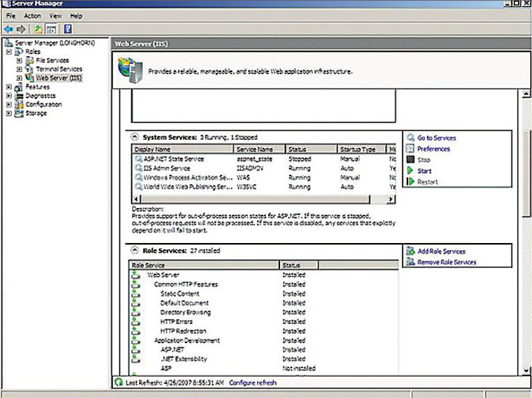Click the Back arrow toolbar icon
This screenshot has width=532, height=398.
(x=8, y=29)
